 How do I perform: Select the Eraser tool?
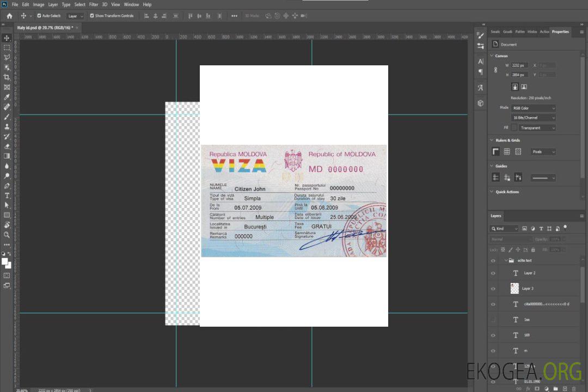7,146
